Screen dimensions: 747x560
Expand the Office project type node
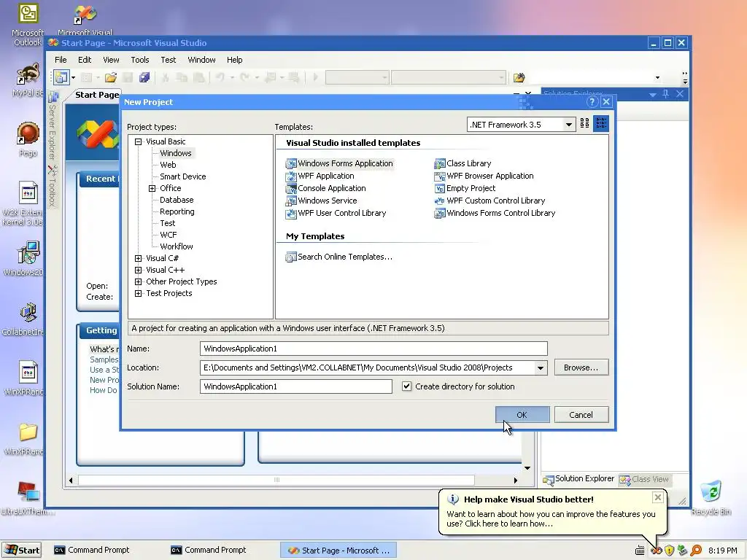point(152,188)
